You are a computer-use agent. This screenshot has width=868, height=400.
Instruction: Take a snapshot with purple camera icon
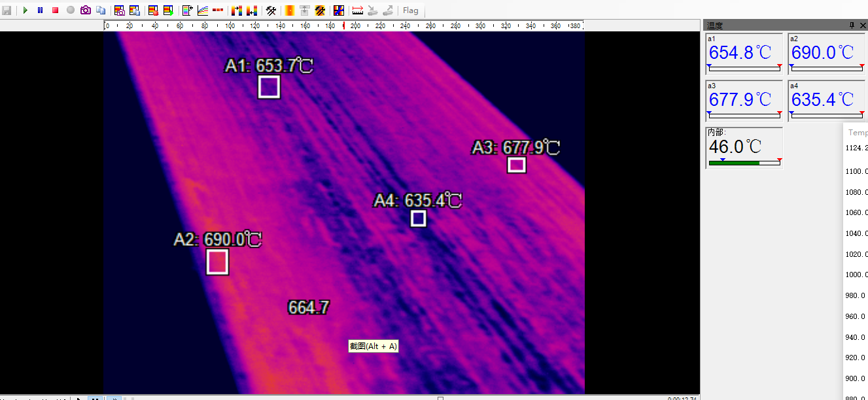point(86,10)
